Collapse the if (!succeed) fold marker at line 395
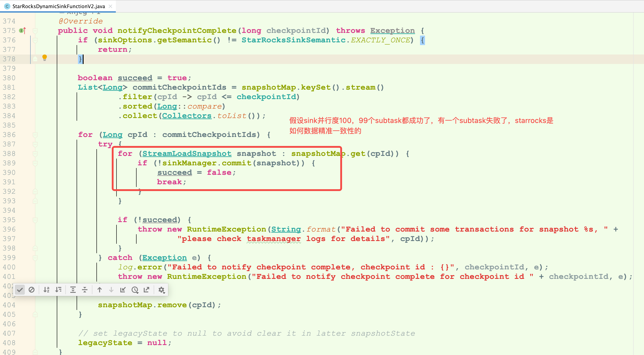The image size is (644, 355). click(x=35, y=220)
